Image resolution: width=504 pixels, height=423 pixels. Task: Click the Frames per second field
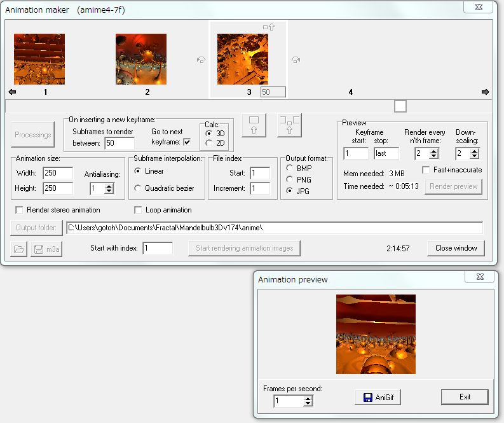pyautogui.click(x=289, y=401)
